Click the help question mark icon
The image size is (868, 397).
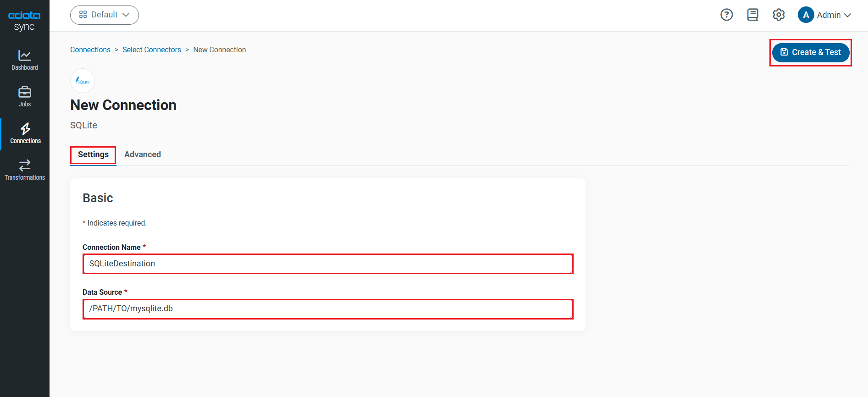point(726,15)
